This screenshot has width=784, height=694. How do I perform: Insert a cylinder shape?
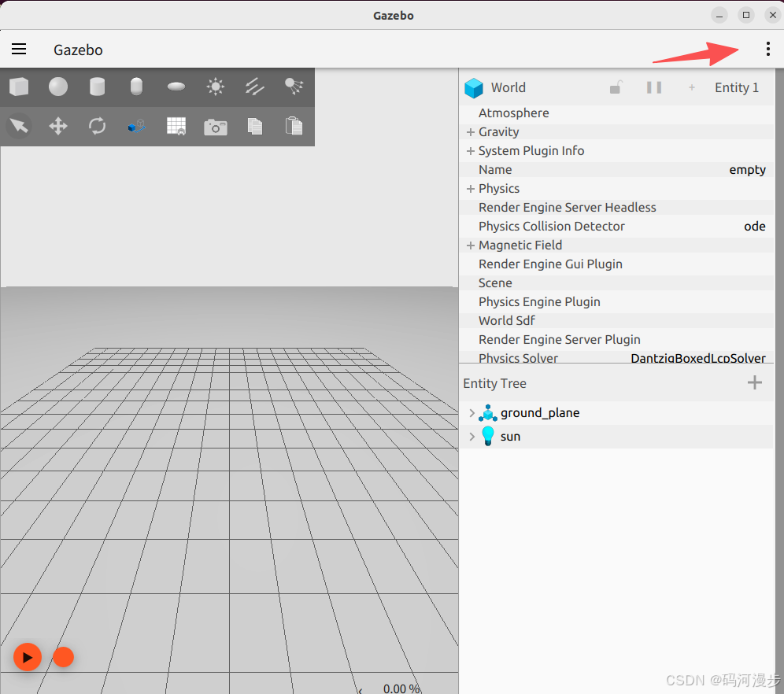pos(97,87)
